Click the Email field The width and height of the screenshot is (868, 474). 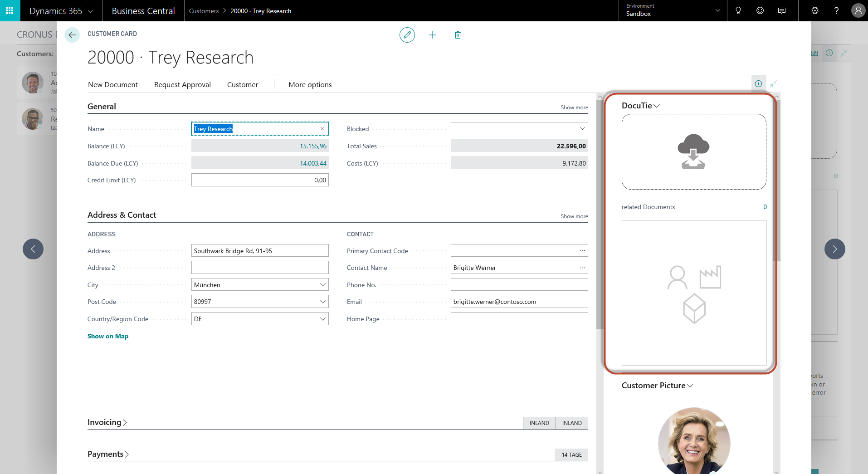click(x=519, y=302)
